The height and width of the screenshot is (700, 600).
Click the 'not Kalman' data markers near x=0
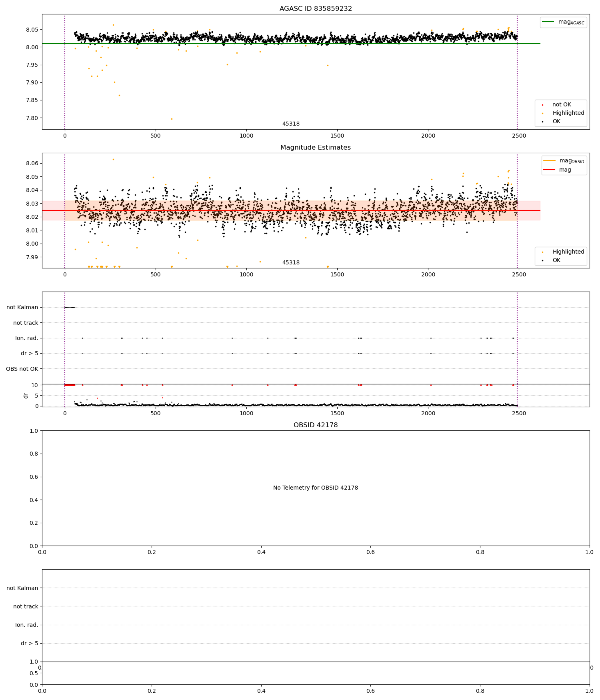70,307
